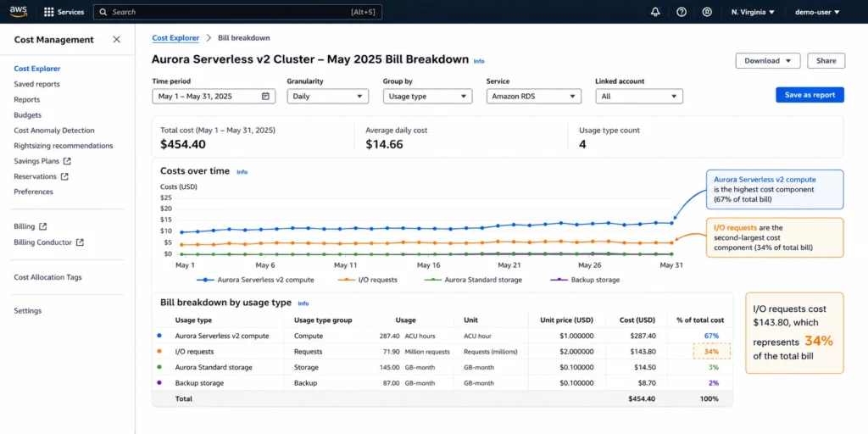Click the AWS logo
This screenshot has width=868, height=434.
pyautogui.click(x=19, y=12)
